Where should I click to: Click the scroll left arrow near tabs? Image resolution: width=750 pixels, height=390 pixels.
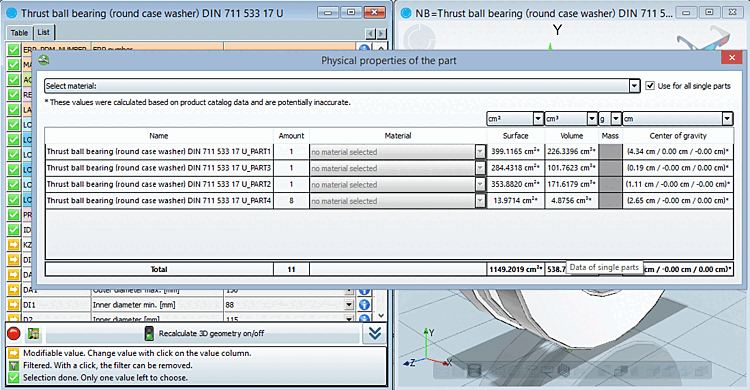tap(370, 33)
